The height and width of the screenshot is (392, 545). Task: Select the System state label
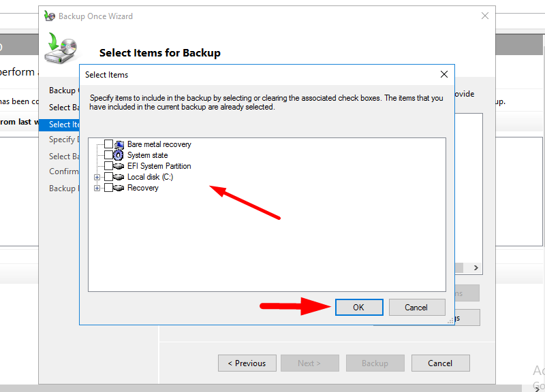click(147, 155)
